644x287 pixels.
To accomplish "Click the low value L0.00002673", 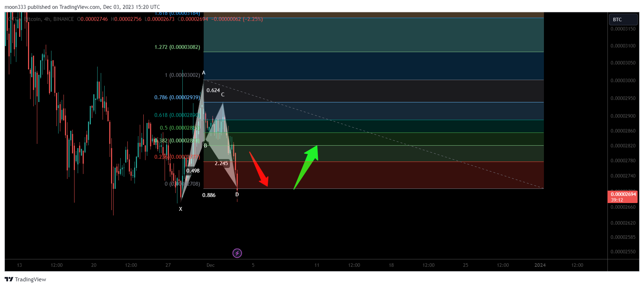I will tap(159, 19).
